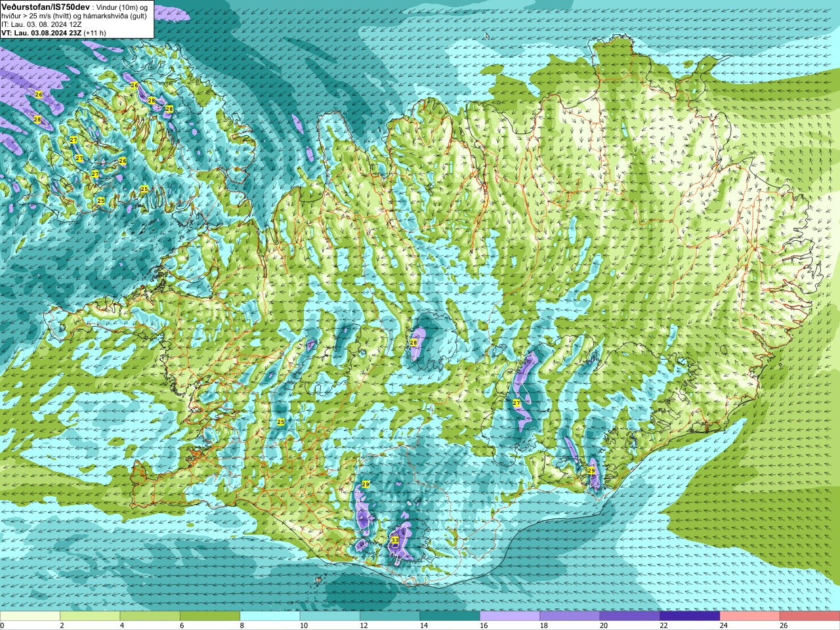Screen dimensions: 840x630
Task: Click the "VT: Lau. 03.08.2024 23Z" line
Action: tap(41, 33)
